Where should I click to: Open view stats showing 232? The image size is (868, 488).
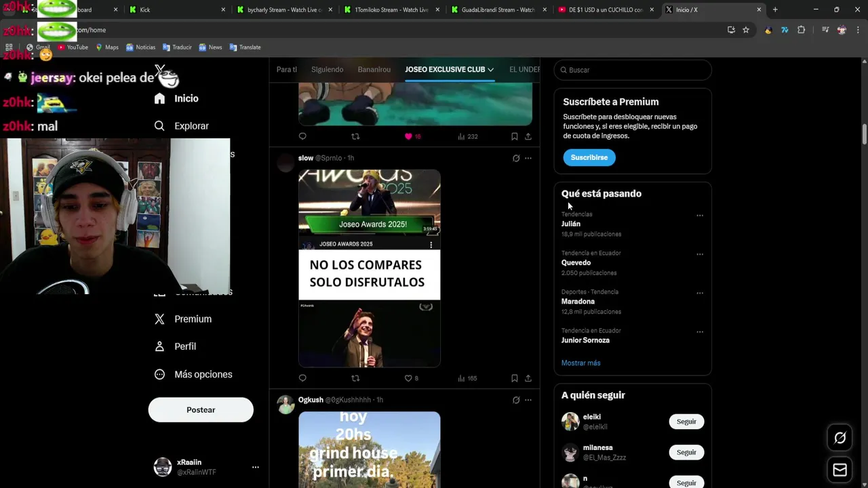pos(467,136)
